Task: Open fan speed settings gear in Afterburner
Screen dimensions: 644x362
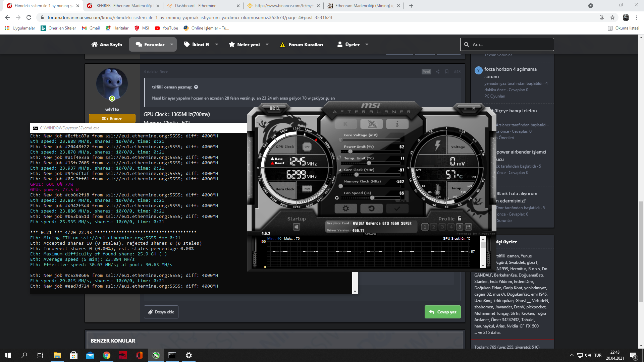Action: [x=337, y=198]
